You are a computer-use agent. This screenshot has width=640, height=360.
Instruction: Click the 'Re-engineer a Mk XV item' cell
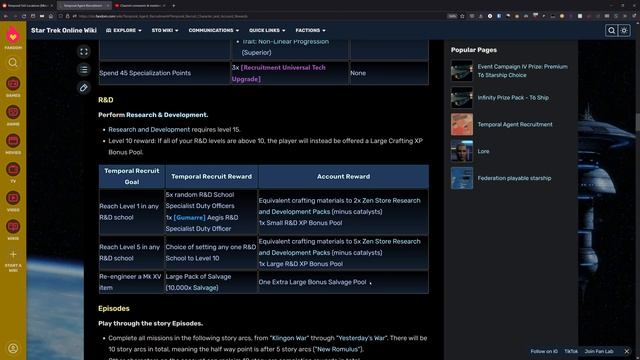pos(131,282)
